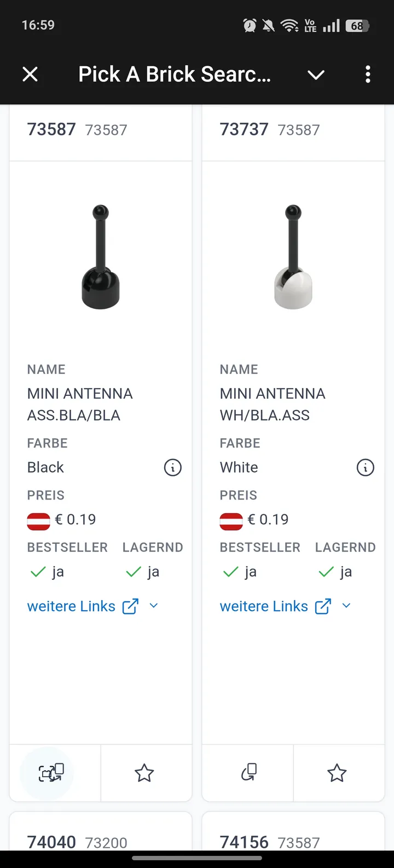This screenshot has height=868, width=394.
Task: Tap the copy-rotate icon on part 73737
Action: 249,772
